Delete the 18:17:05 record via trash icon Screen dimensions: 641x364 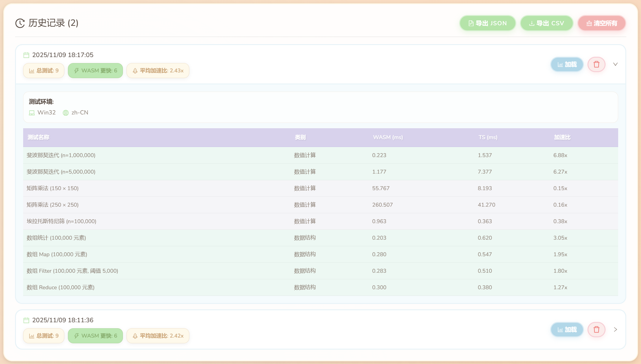[596, 64]
